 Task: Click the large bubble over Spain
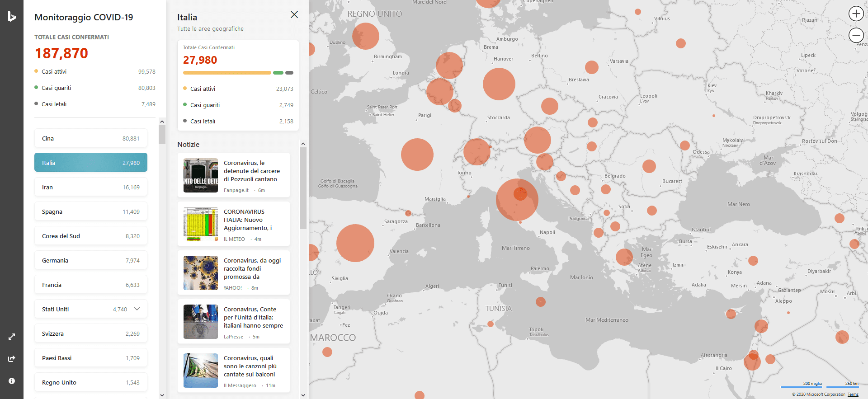355,243
